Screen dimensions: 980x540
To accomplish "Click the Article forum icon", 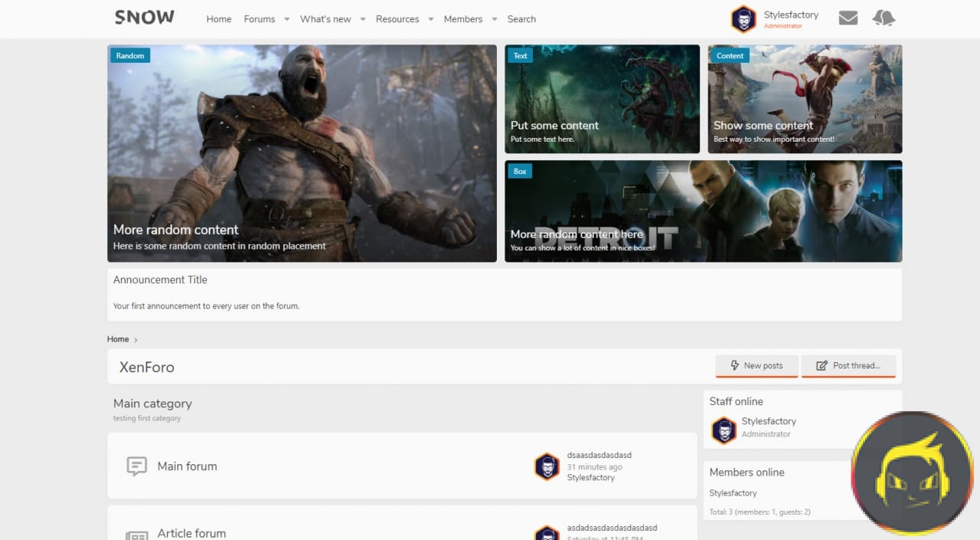I will click(136, 535).
